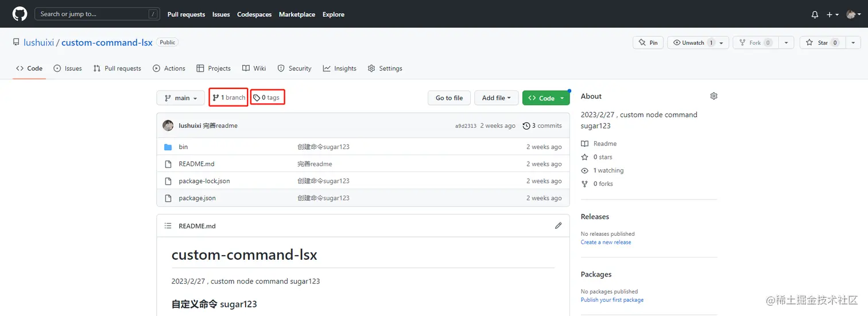The image size is (868, 316).
Task: Open README.md file in file list
Action: (196, 164)
